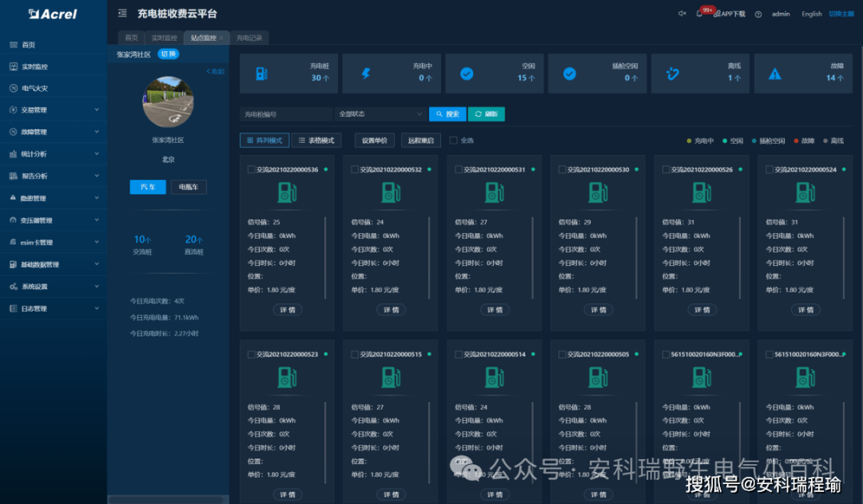Image resolution: width=863 pixels, height=504 pixels.
Task: Select the 表格模式 table view tab
Action: click(x=316, y=141)
